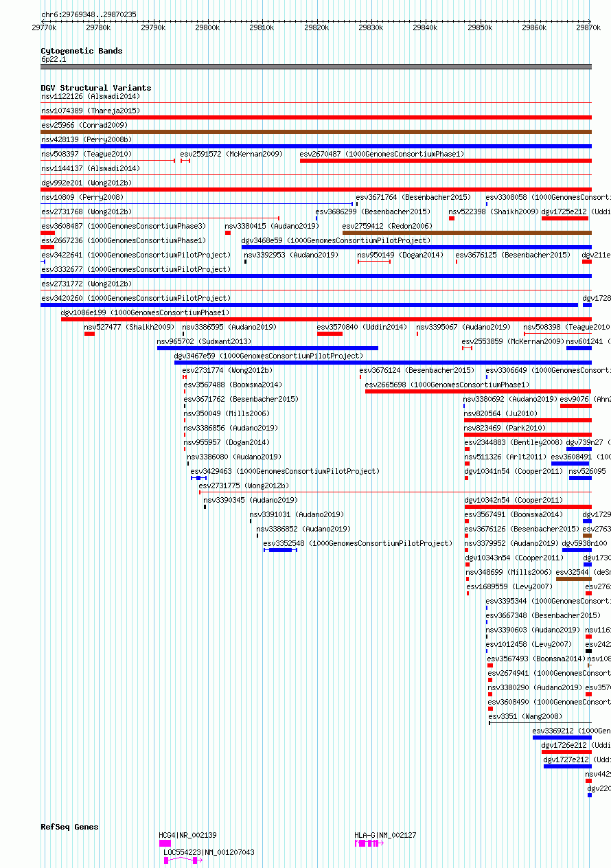Click the nsv3392953 (Audano2019) label
The image size is (611, 868).
[291, 255]
